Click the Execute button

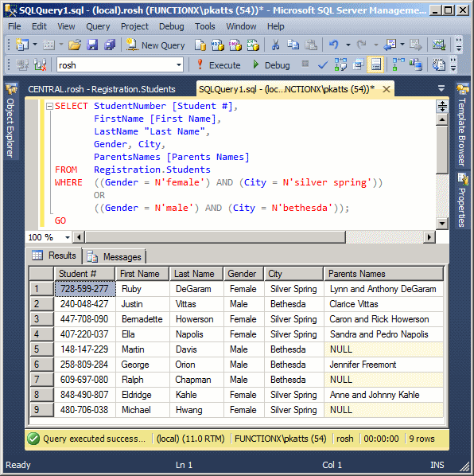(219, 65)
